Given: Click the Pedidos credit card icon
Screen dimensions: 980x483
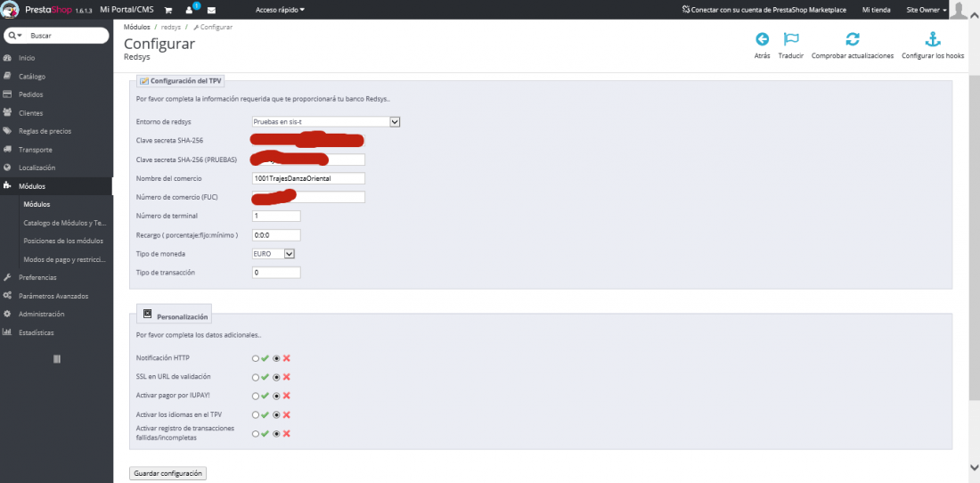Looking at the screenshot, I should click(x=7, y=94).
